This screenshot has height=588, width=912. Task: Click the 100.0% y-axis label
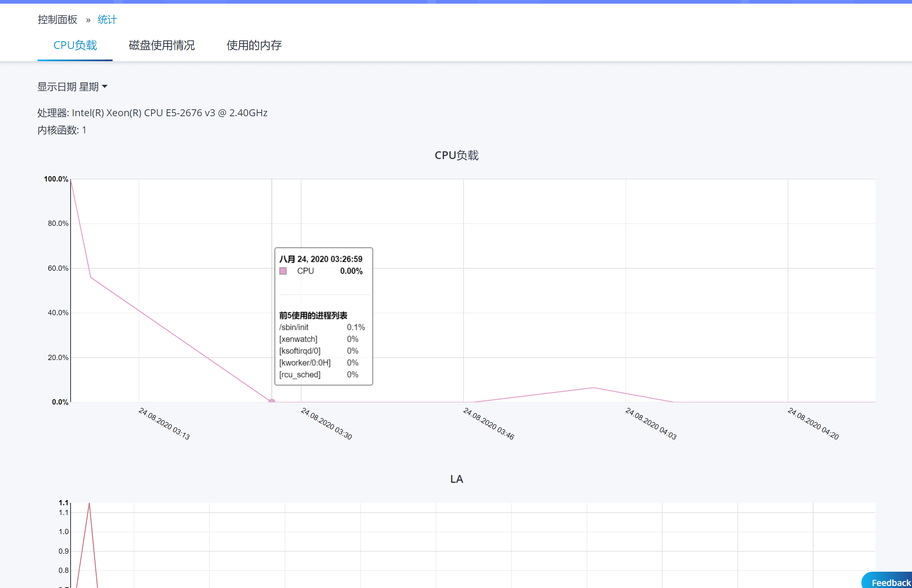(x=56, y=179)
